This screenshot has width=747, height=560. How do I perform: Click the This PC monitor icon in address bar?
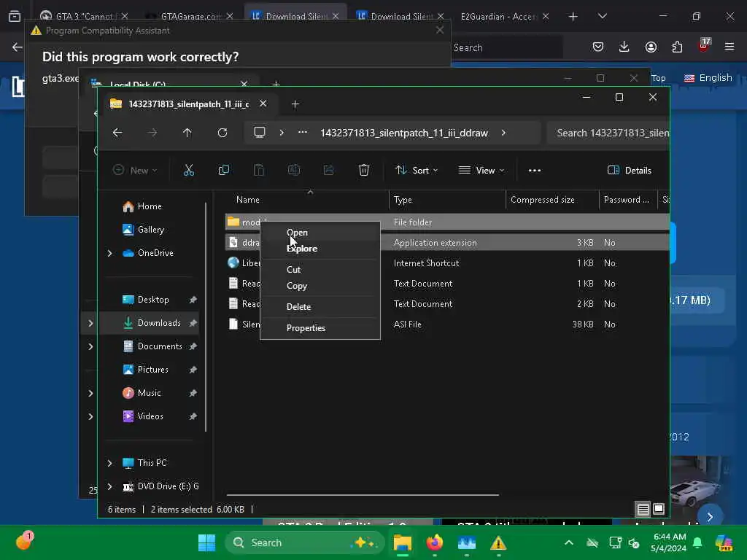pos(260,133)
